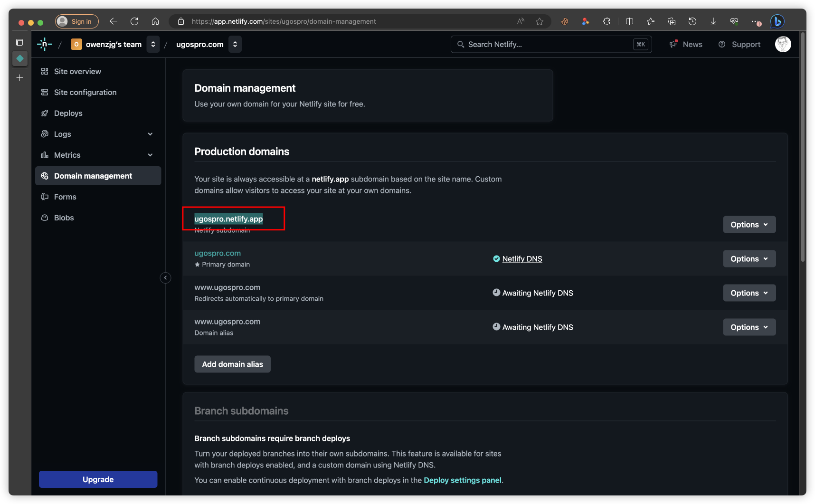Add a new tab with plus icon
The height and width of the screenshot is (504, 815).
click(19, 77)
